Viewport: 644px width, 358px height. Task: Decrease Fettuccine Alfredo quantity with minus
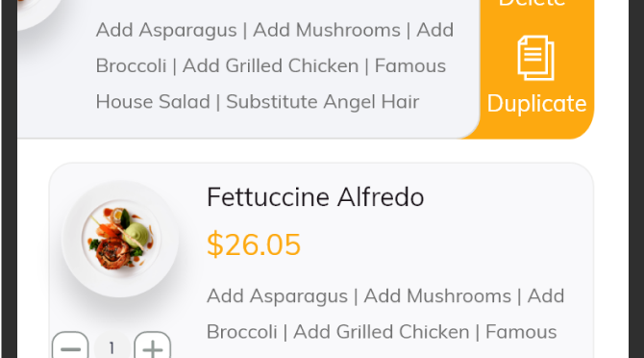(x=70, y=345)
